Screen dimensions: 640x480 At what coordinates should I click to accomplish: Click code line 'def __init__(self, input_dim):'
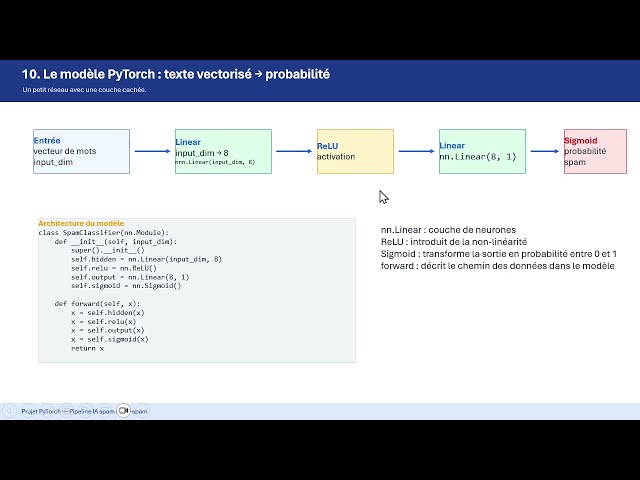coord(116,242)
